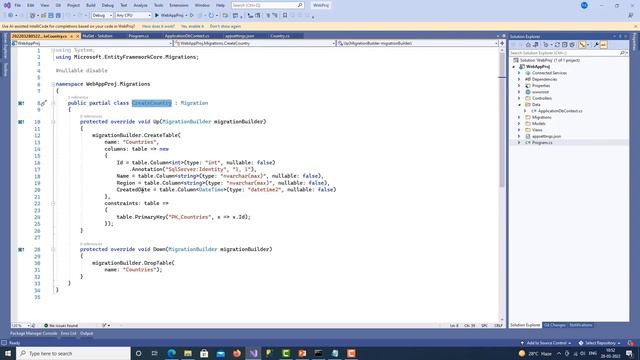Click the Save All toolbar icon
The width and height of the screenshot is (640, 360).
click(x=58, y=15)
